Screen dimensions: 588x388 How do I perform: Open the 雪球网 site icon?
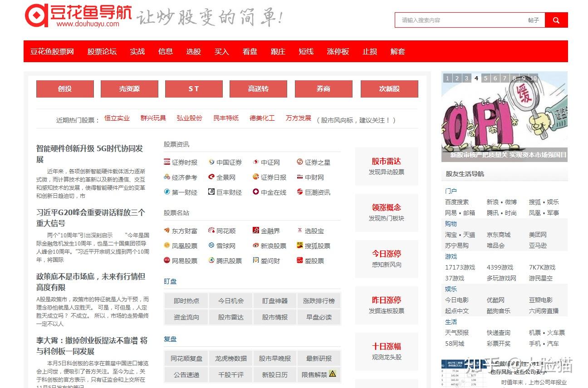[x=211, y=246]
